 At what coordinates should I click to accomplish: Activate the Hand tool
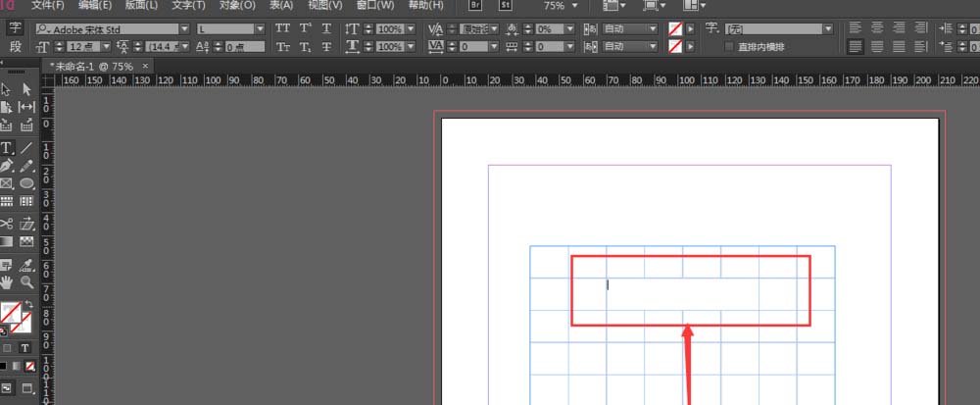[7, 281]
